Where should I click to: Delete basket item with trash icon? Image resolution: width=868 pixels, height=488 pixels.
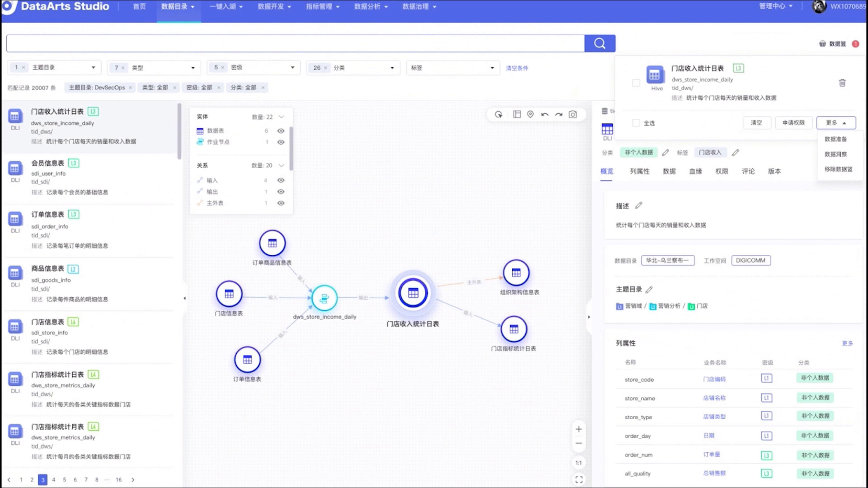842,83
